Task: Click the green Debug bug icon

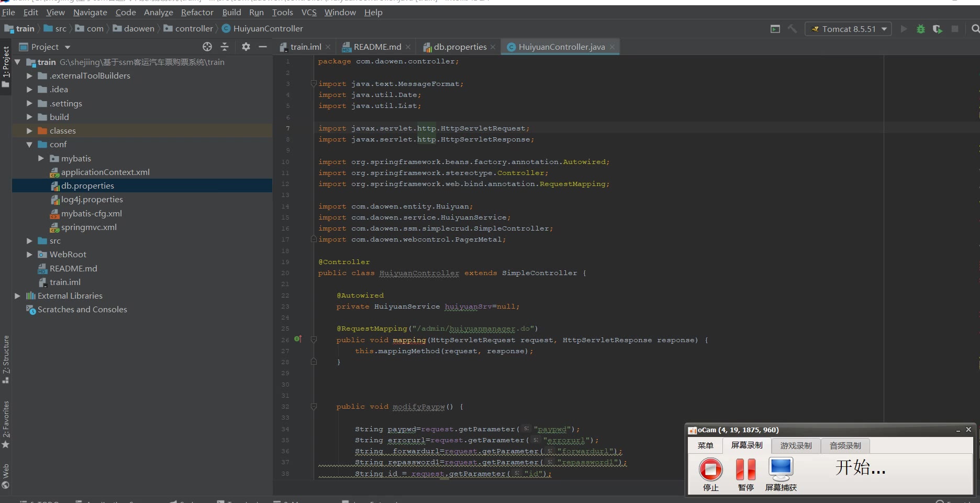Action: [x=920, y=29]
